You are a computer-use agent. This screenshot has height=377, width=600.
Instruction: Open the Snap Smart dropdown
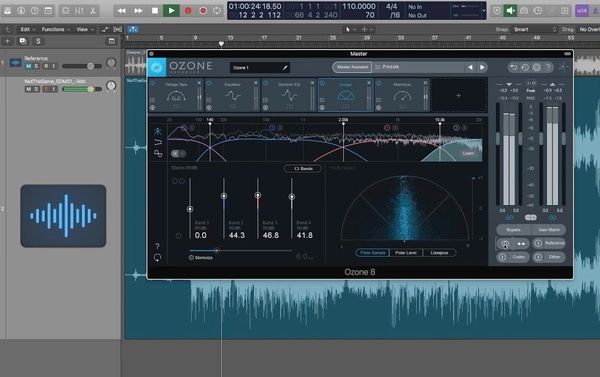click(x=535, y=29)
